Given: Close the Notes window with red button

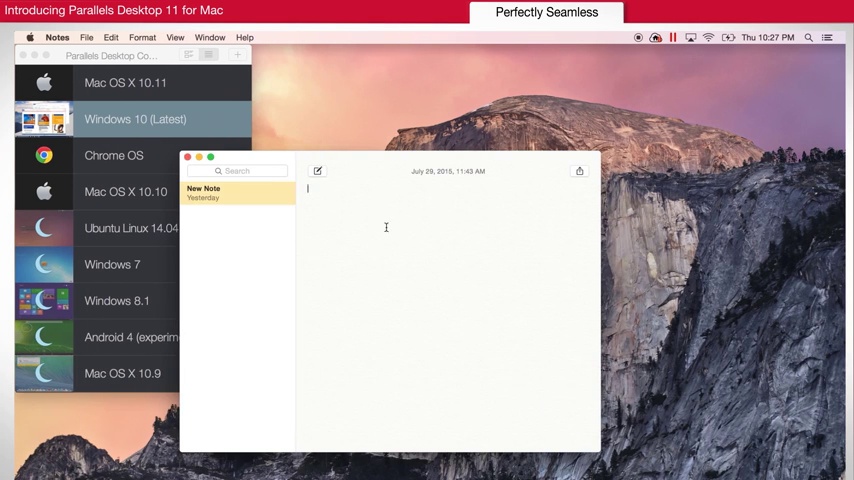Looking at the screenshot, I should tap(188, 157).
